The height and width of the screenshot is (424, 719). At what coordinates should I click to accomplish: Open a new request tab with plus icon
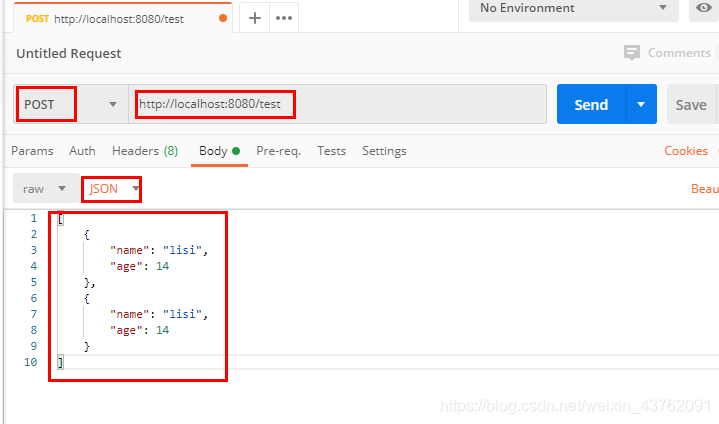click(x=254, y=18)
